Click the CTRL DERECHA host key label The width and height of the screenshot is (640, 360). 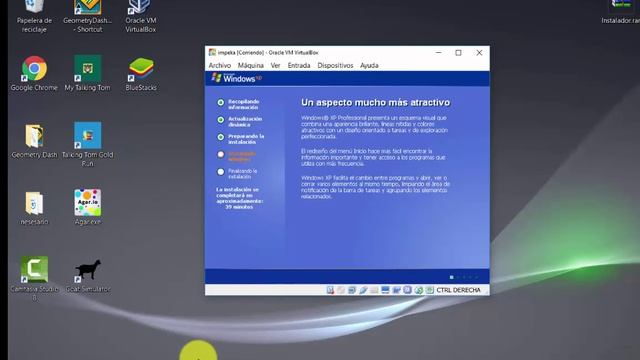458,290
